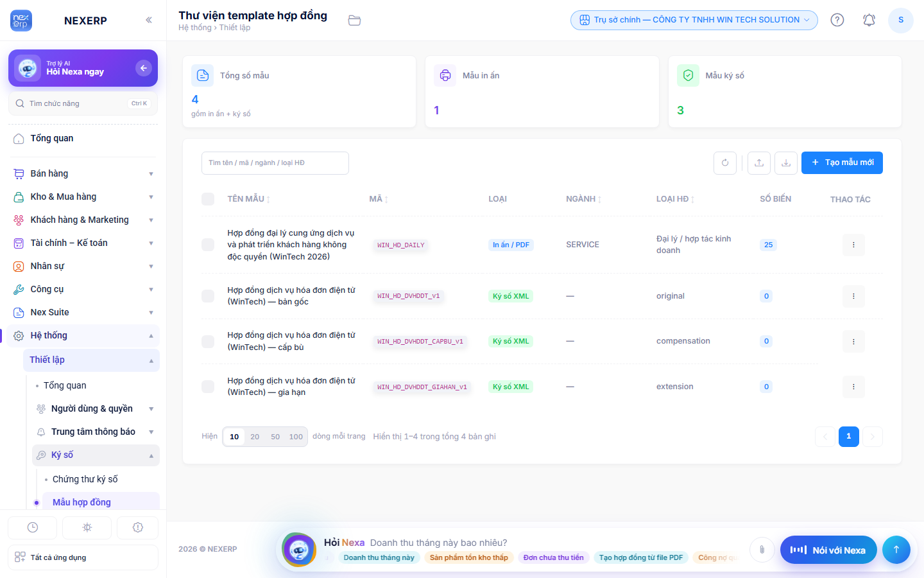Click the Nói với Nexa button
924x578 pixels.
click(x=828, y=550)
